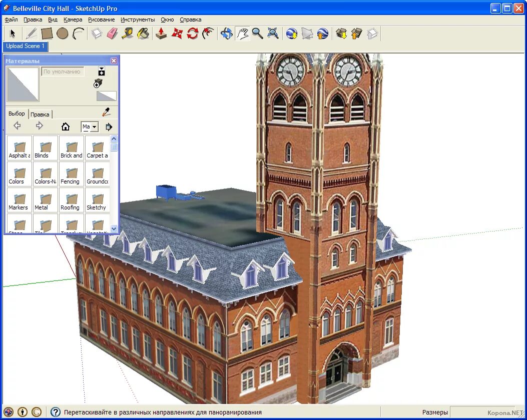
Task: Choose the Rectangle drawing tool
Action: 47,33
